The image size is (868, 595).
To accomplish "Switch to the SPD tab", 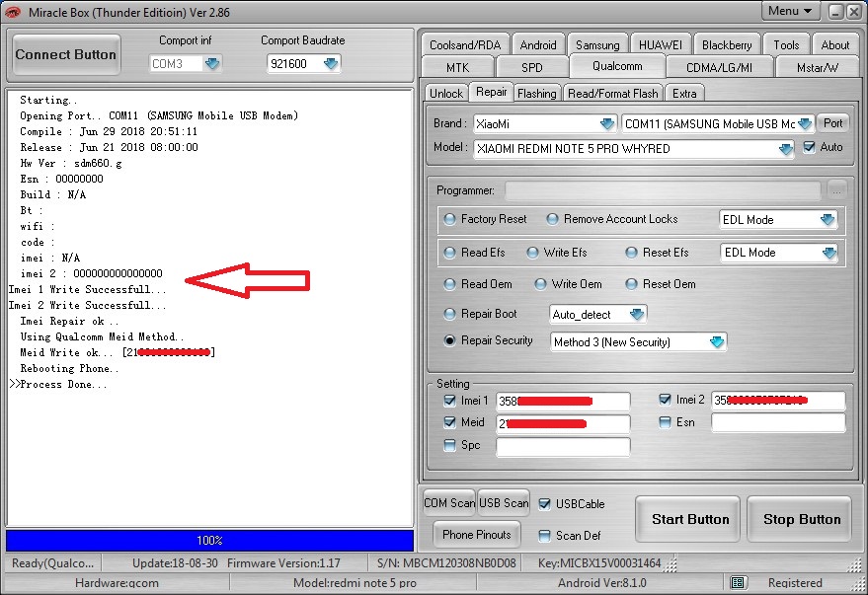I will click(532, 67).
